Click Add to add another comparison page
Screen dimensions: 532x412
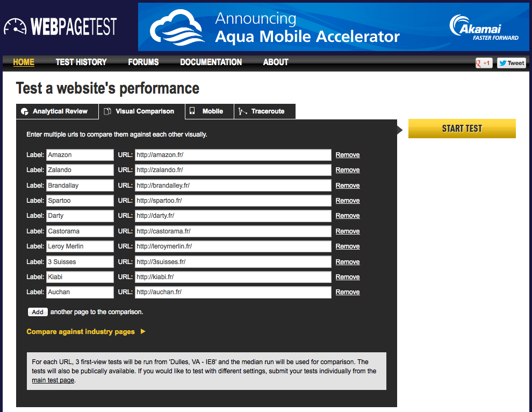(38, 312)
